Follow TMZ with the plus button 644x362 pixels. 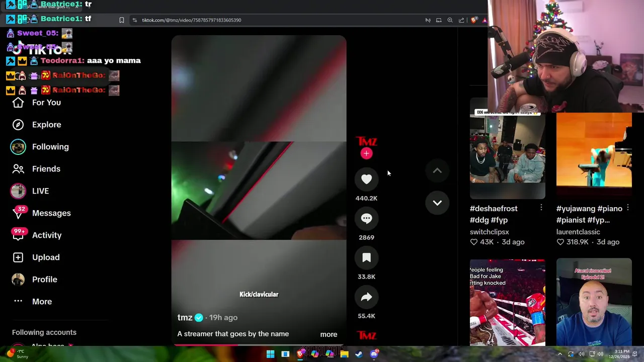click(366, 154)
